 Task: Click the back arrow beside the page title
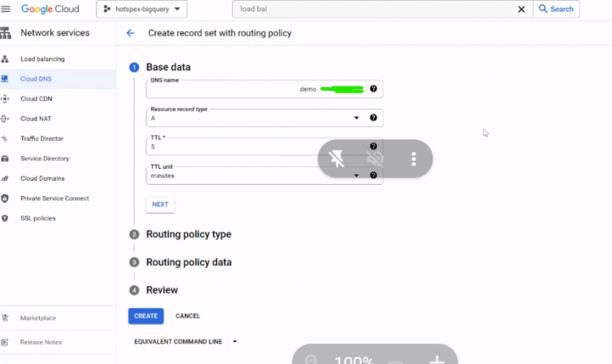[131, 33]
